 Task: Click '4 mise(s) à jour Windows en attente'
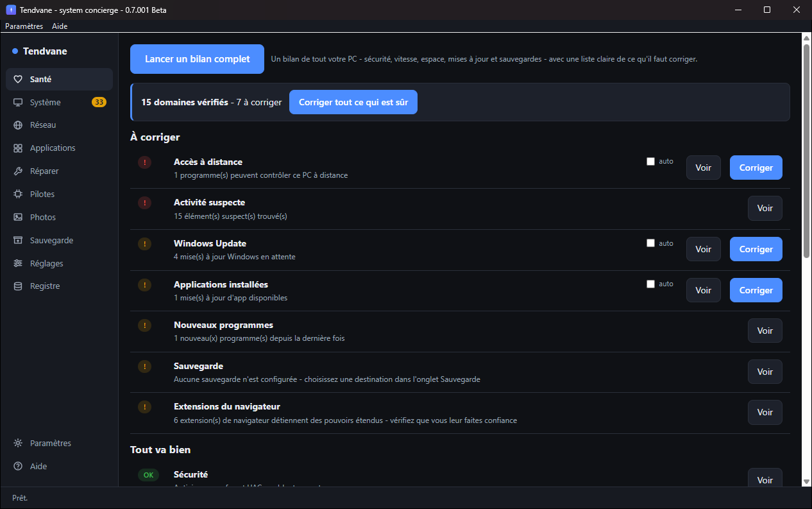235,257
